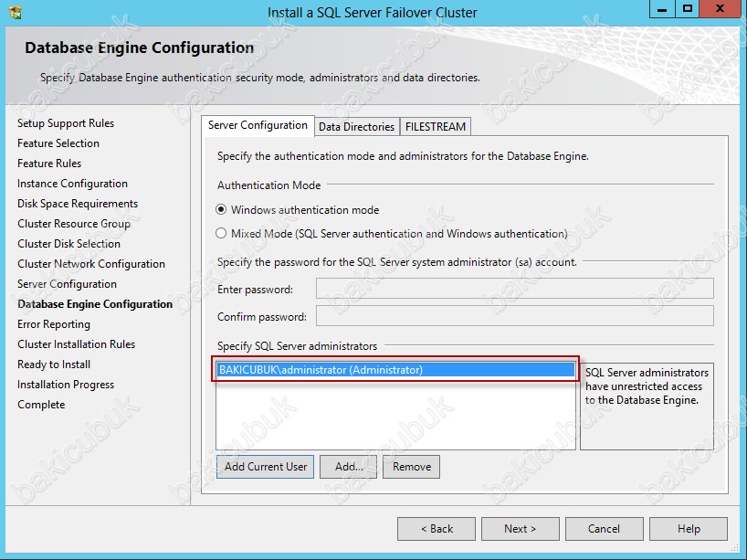Click the SQL Server setup icon in title bar

[15, 12]
